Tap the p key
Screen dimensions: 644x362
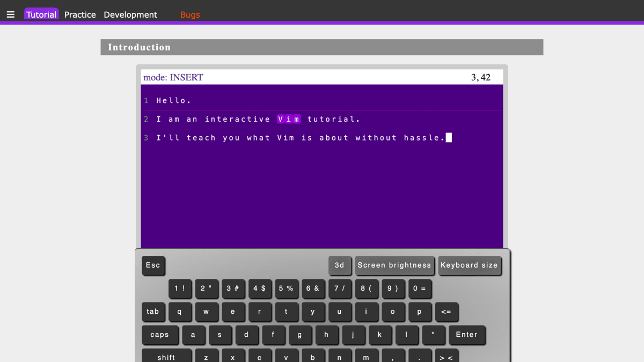tap(420, 312)
